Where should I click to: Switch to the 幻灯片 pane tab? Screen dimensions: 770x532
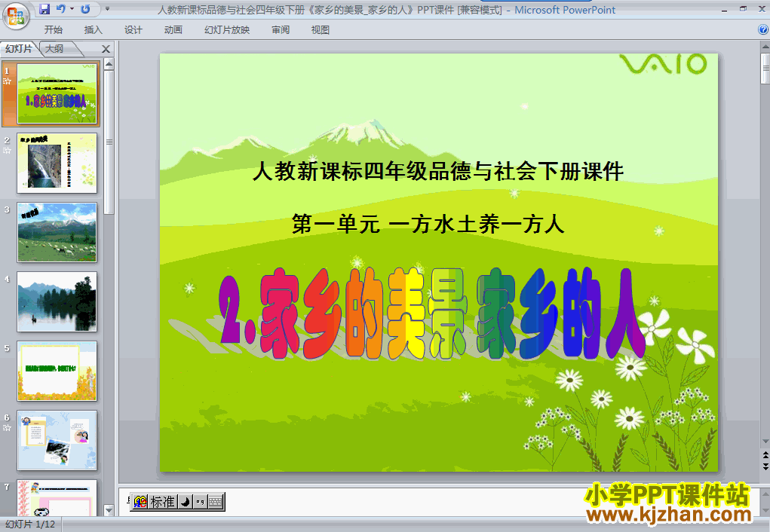click(x=19, y=48)
